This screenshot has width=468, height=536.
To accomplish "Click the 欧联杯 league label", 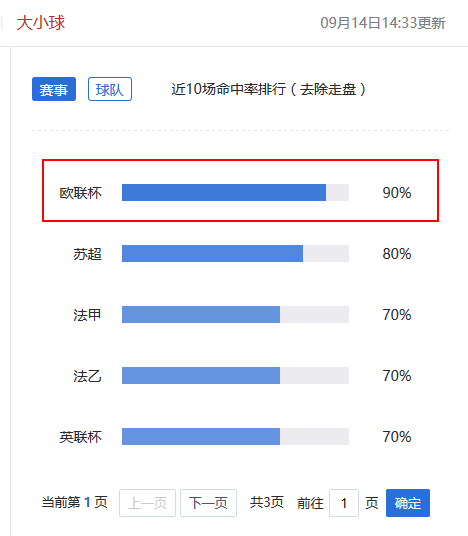I will point(81,193).
